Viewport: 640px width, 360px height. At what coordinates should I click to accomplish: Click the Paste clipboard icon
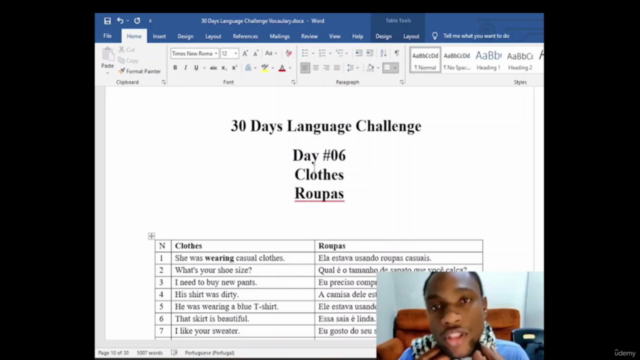click(x=108, y=55)
